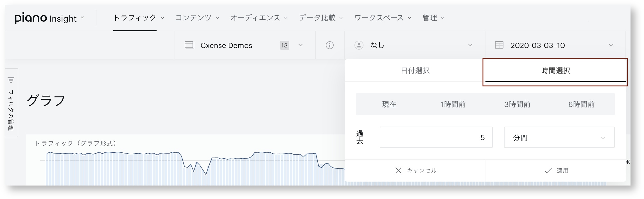Open the 分間 time unit dropdown
The width and height of the screenshot is (644, 199).
(x=559, y=138)
